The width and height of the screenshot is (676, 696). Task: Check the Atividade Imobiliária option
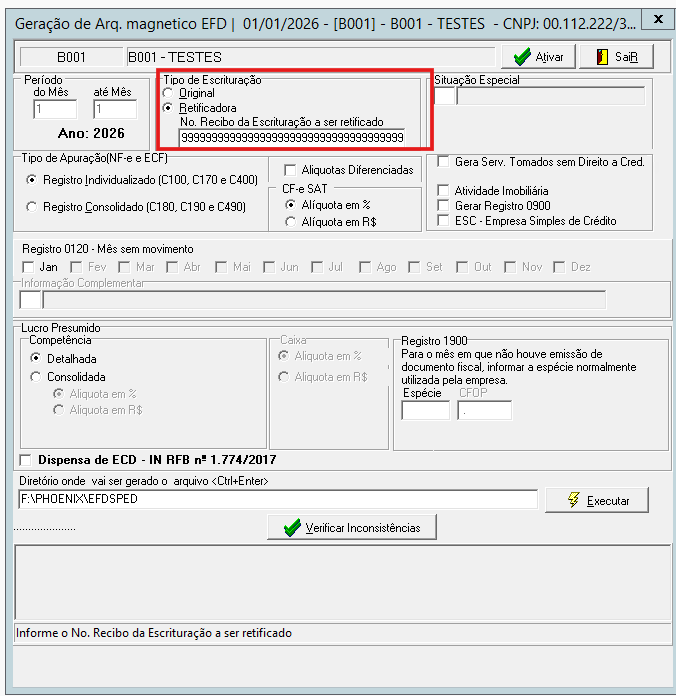[x=443, y=191]
